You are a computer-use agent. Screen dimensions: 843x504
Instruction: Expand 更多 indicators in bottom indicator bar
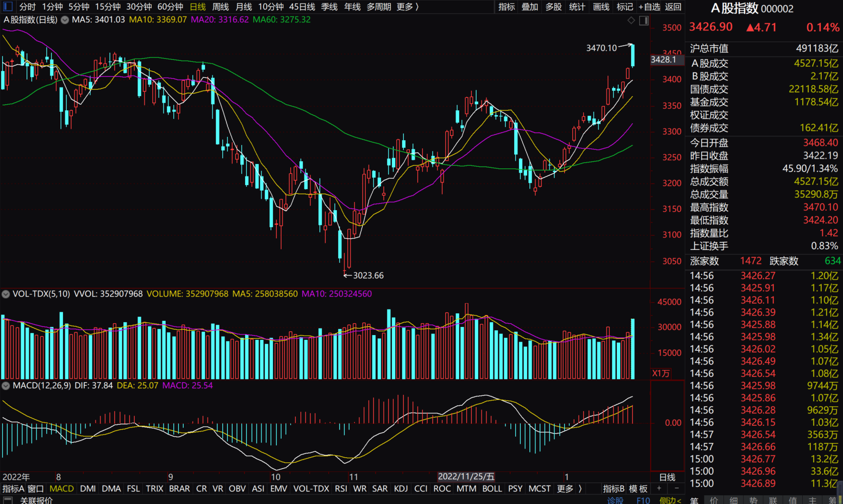point(569,488)
